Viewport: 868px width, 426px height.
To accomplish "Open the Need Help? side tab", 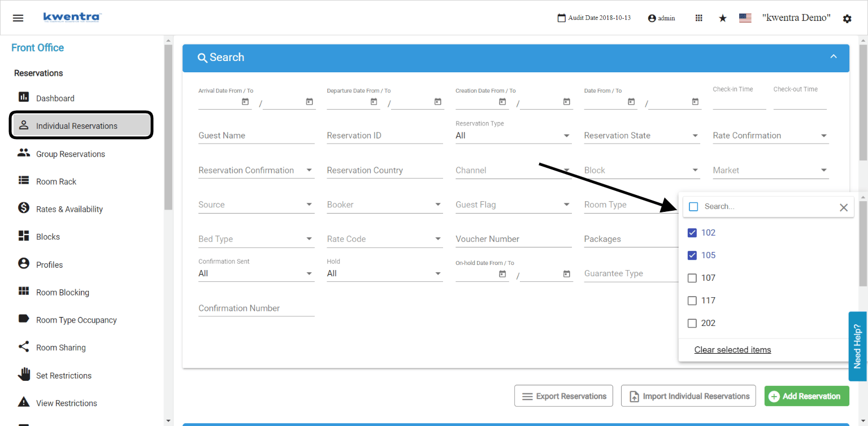I will coord(858,346).
